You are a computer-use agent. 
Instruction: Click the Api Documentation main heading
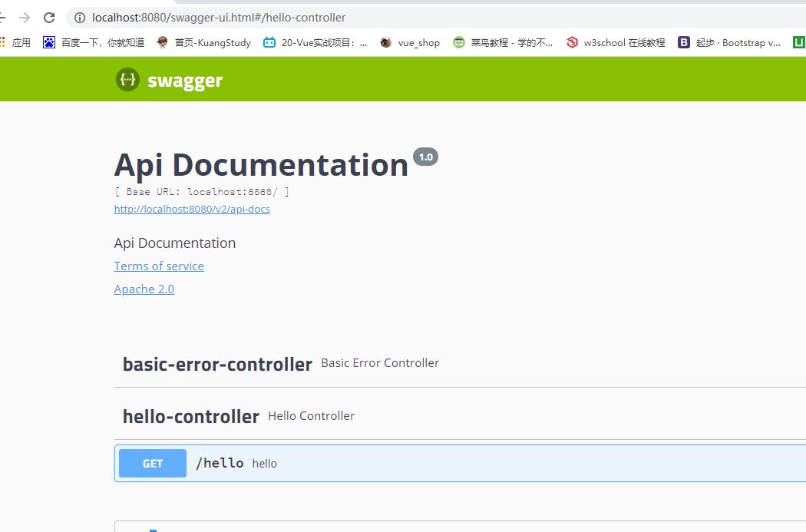tap(261, 165)
